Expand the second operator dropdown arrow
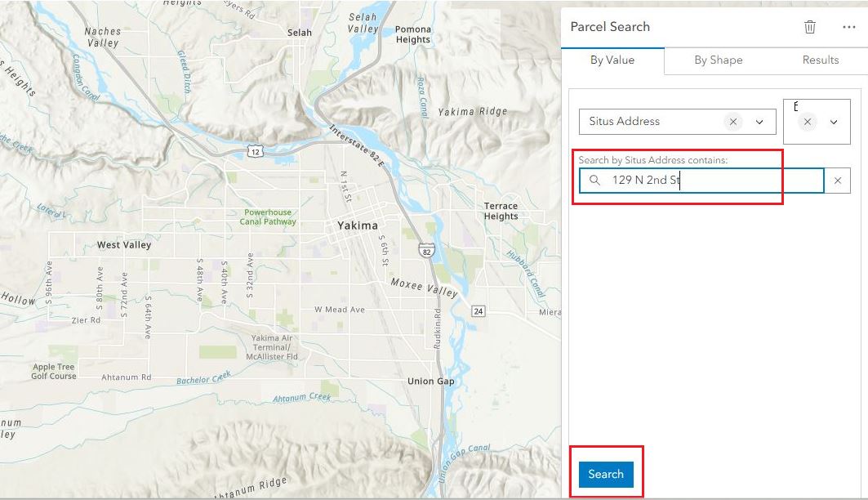 [834, 122]
